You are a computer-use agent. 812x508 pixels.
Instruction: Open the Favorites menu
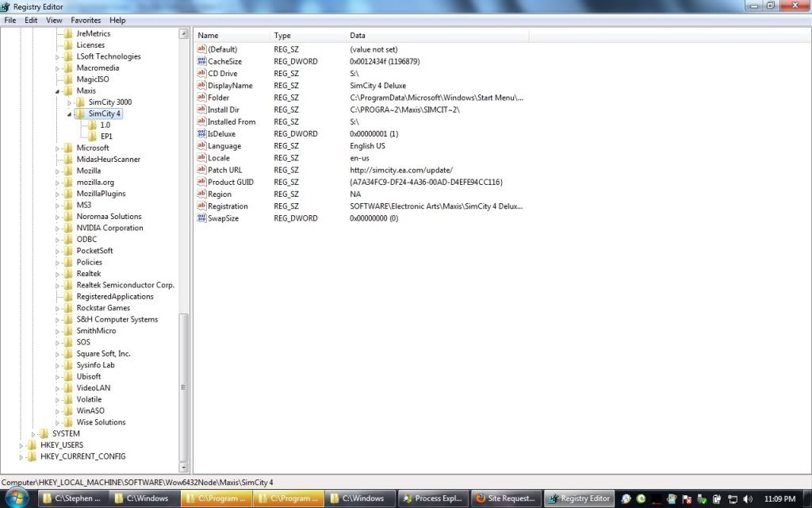click(x=86, y=20)
